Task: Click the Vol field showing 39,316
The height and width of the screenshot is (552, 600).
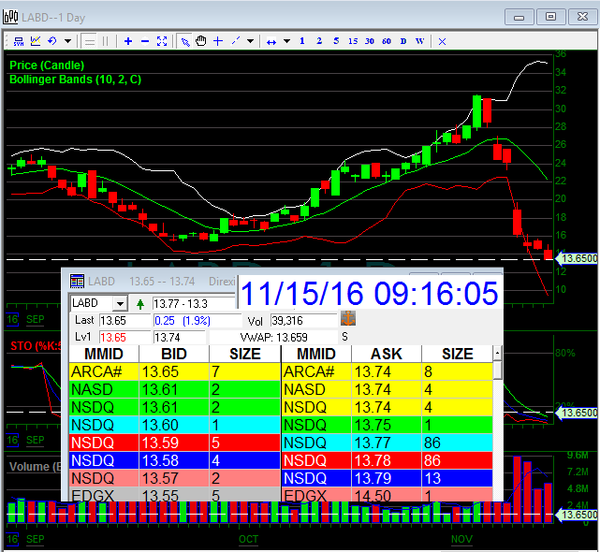Action: (x=302, y=320)
